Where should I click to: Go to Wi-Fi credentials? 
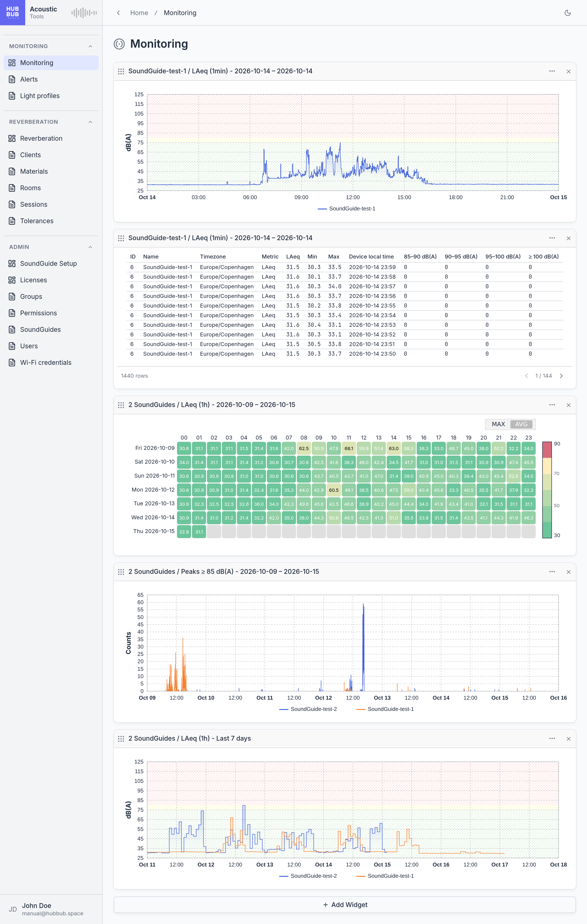coord(51,362)
